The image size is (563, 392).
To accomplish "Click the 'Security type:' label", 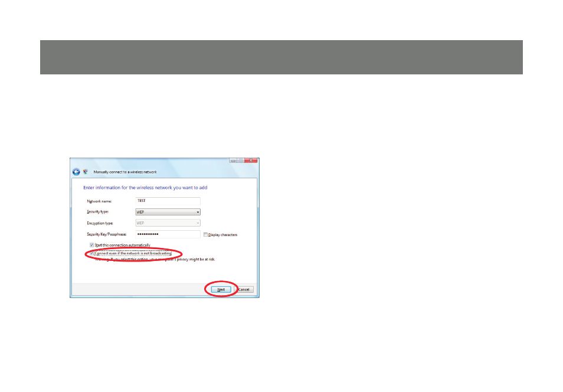I will point(97,212).
